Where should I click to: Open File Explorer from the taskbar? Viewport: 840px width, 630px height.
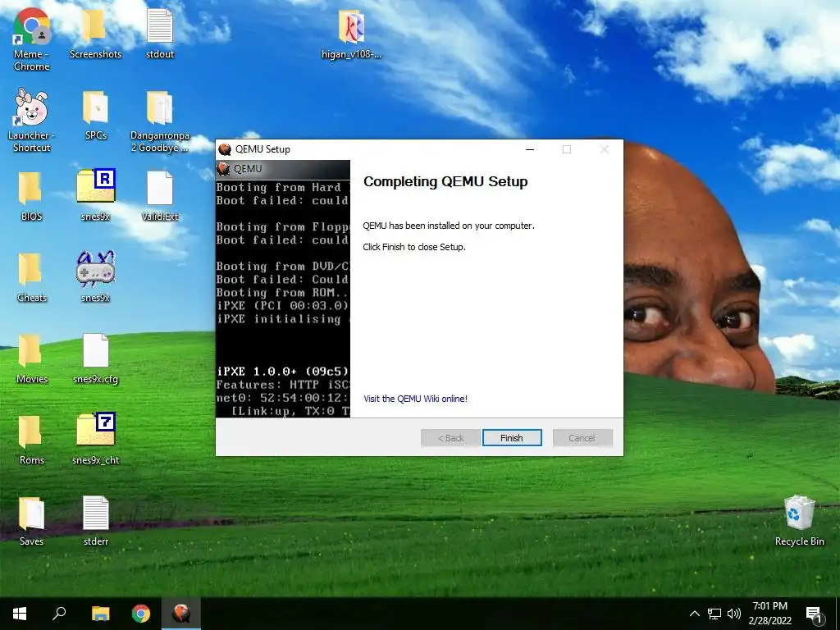pos(100,614)
